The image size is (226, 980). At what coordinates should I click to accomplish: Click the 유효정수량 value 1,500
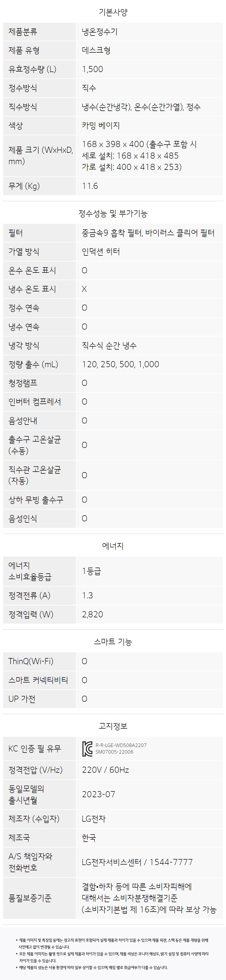coord(93,69)
